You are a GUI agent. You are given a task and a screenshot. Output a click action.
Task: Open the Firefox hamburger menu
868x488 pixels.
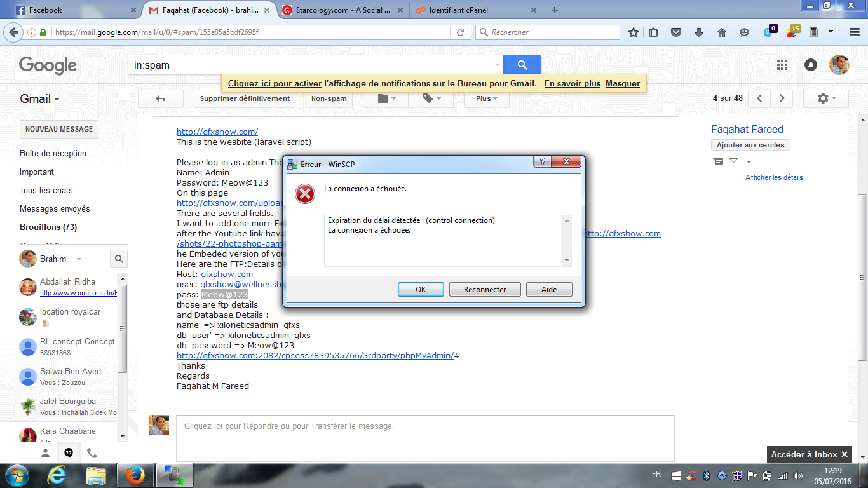[855, 32]
